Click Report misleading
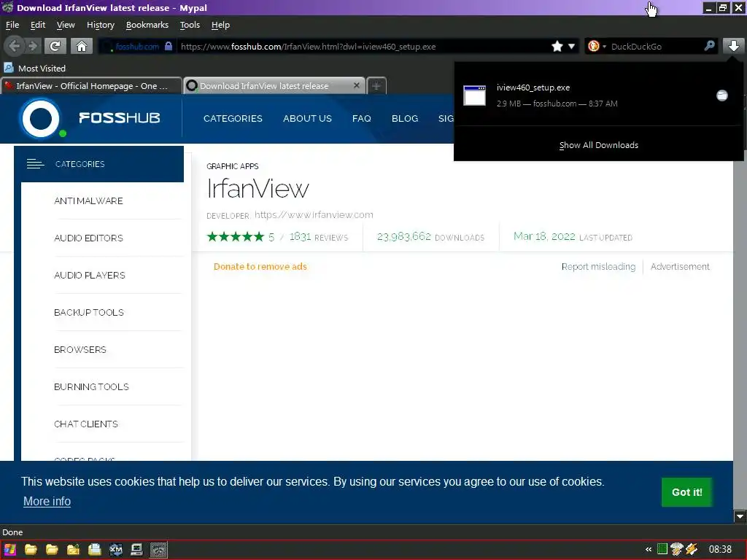 tap(598, 267)
